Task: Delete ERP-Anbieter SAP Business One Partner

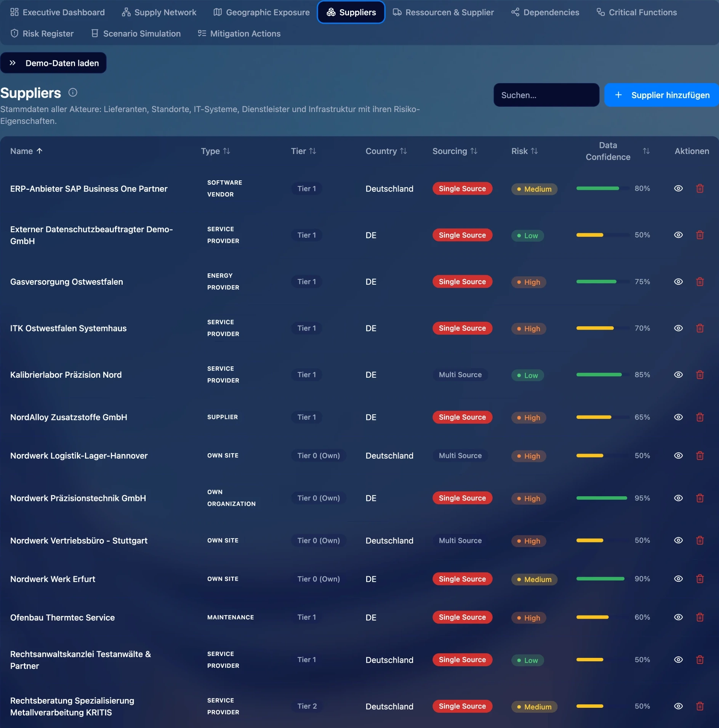Action: click(x=700, y=188)
